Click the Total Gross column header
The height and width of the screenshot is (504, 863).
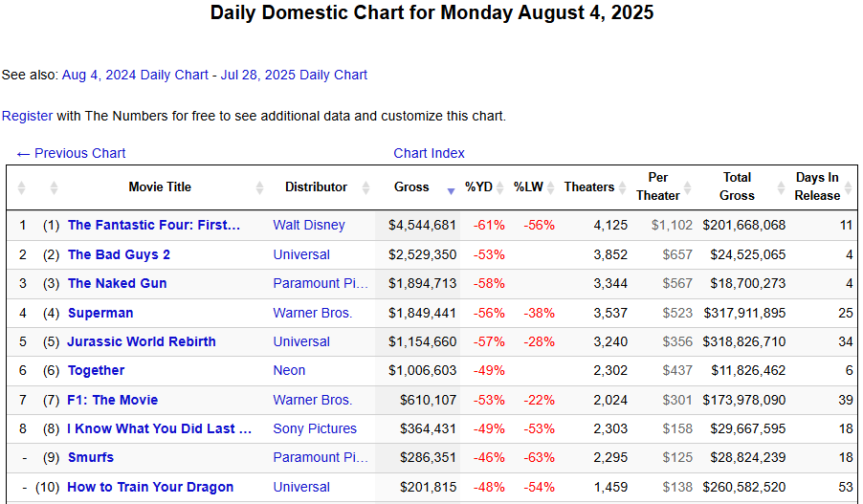click(x=737, y=186)
